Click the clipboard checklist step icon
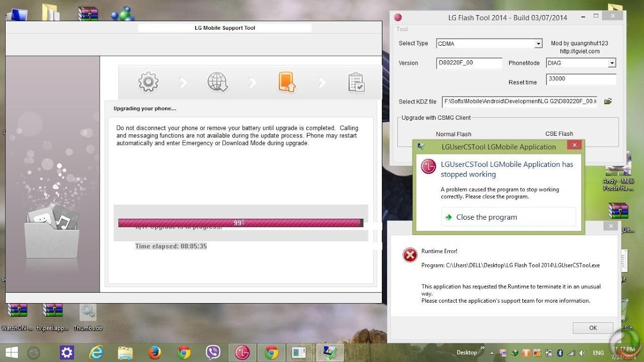Image resolution: width=644 pixels, height=362 pixels. 356,82
